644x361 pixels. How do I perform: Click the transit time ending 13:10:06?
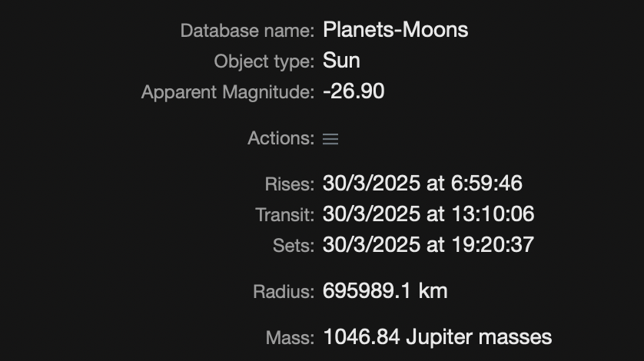click(x=428, y=214)
